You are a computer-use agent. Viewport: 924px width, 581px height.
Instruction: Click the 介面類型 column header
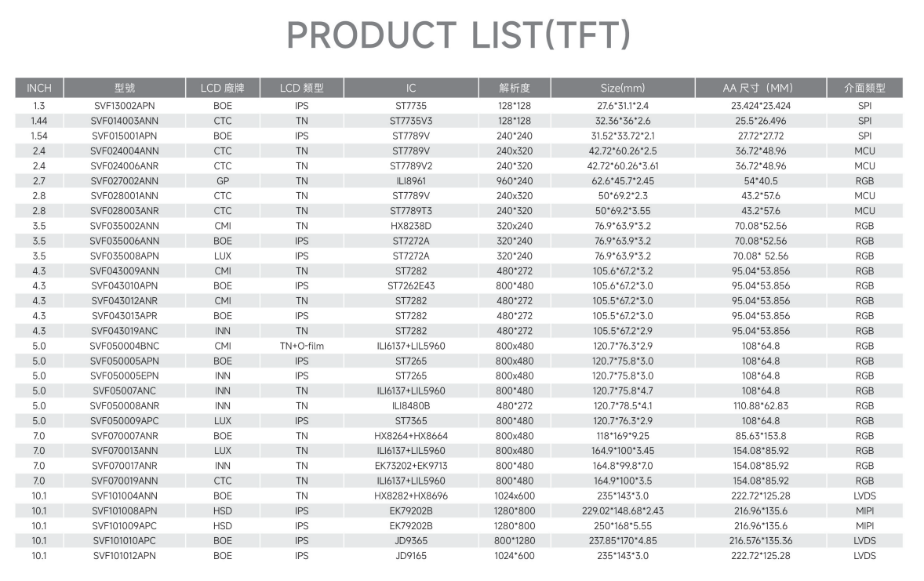864,88
